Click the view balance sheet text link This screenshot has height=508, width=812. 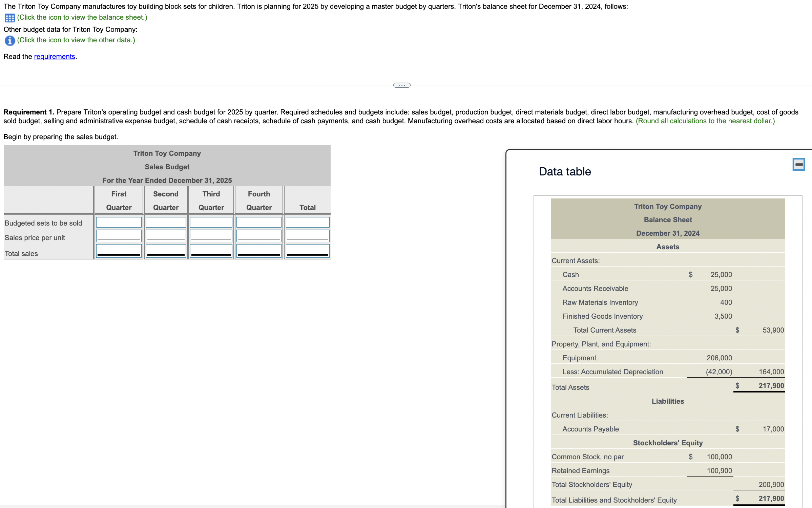[82, 17]
